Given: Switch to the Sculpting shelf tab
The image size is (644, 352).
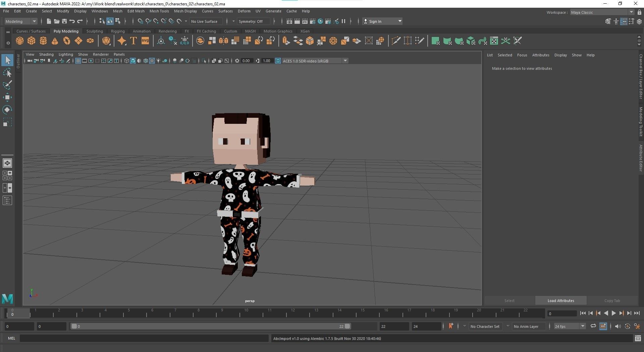Looking at the screenshot, I should pyautogui.click(x=95, y=31).
